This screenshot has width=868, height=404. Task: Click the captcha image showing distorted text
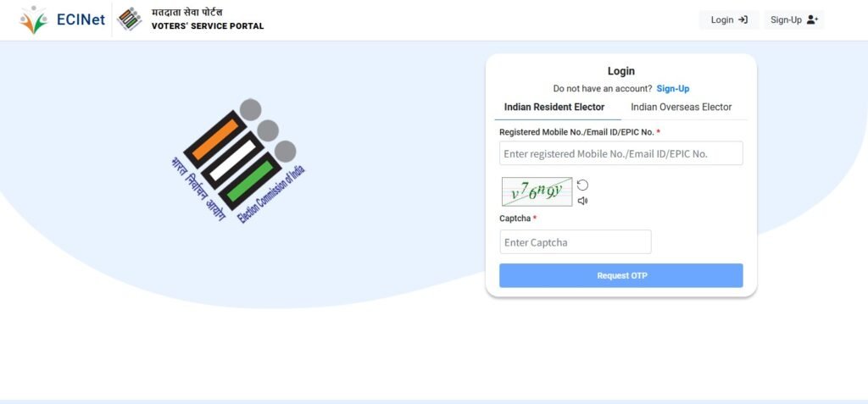tap(537, 192)
